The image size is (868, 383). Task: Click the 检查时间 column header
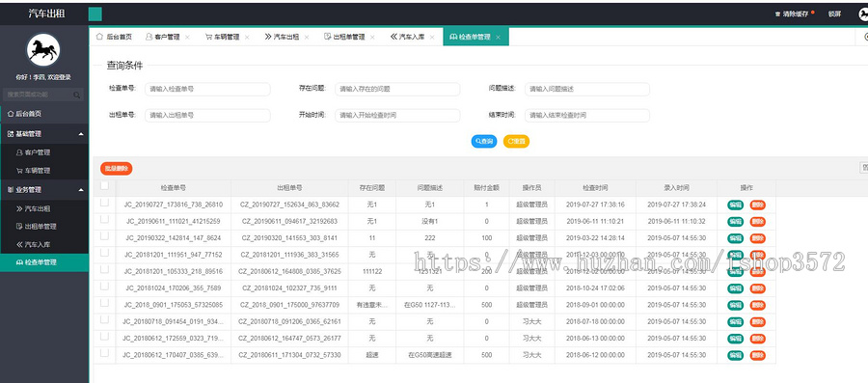[x=595, y=187]
